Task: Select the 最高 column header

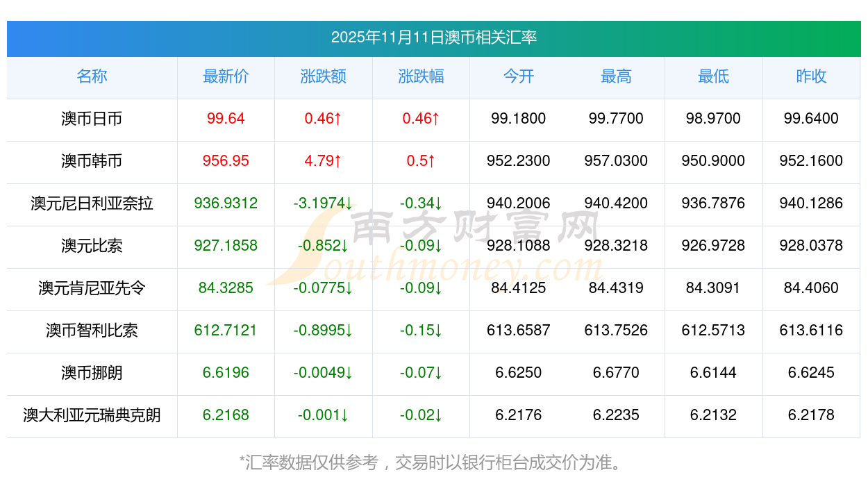Action: [x=616, y=76]
